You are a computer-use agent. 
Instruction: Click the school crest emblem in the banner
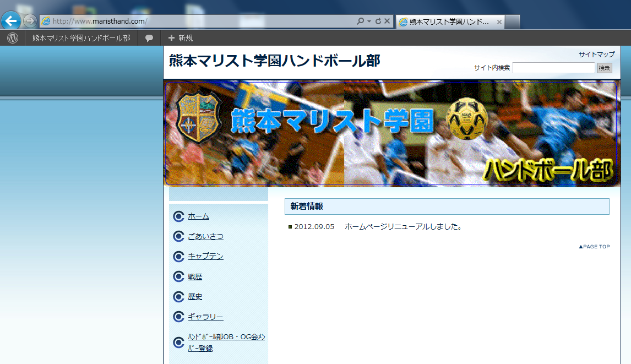click(x=198, y=117)
